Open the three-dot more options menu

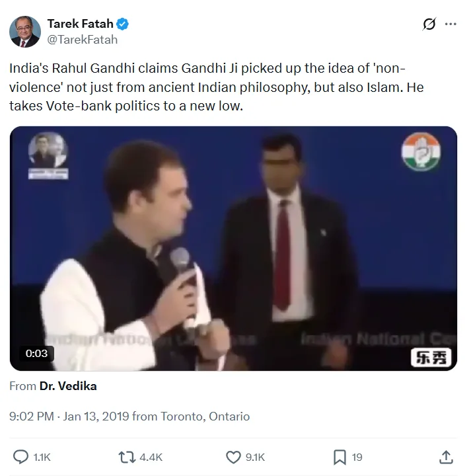point(451,24)
